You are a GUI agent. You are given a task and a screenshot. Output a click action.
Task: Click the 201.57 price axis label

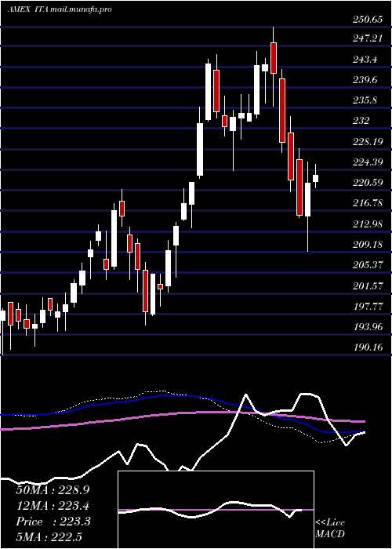click(x=368, y=285)
